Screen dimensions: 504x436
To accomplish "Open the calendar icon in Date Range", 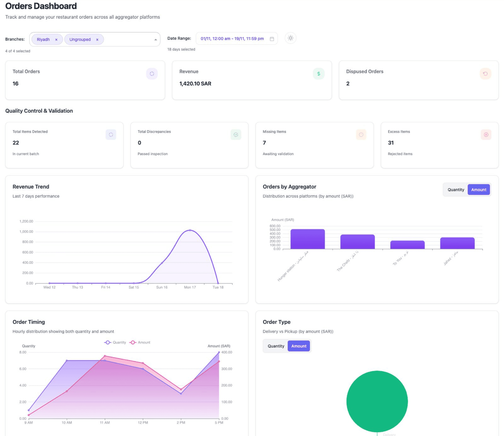I will point(272,39).
